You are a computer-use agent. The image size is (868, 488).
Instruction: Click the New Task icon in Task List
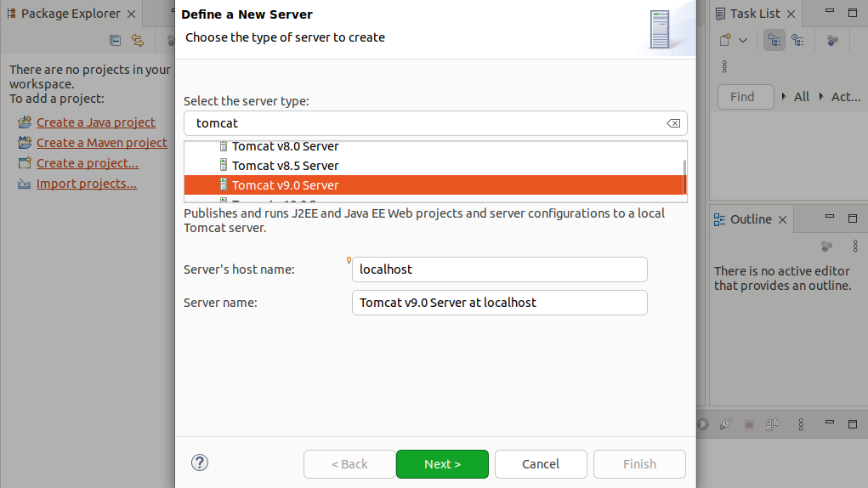[725, 40]
